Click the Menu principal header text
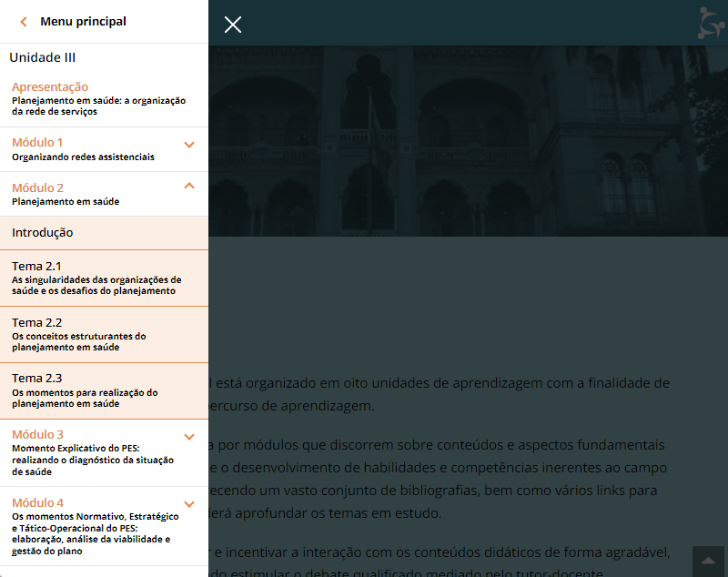 click(84, 22)
